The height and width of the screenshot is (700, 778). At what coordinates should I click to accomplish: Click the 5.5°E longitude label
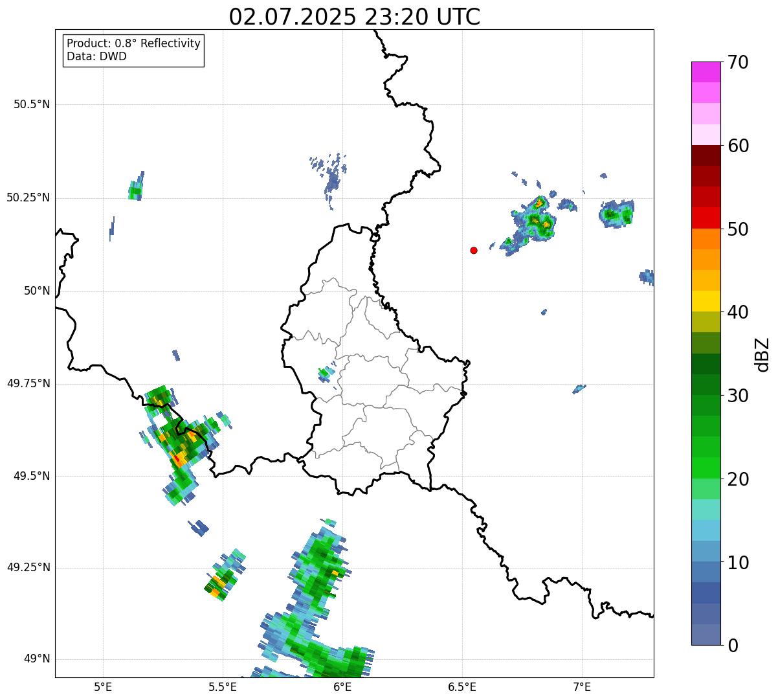click(x=223, y=686)
